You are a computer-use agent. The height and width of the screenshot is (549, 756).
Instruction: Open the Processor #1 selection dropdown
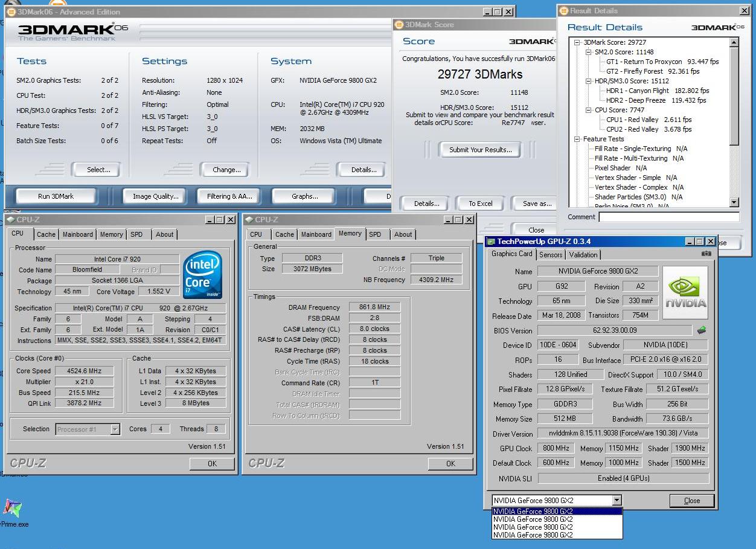[115, 429]
